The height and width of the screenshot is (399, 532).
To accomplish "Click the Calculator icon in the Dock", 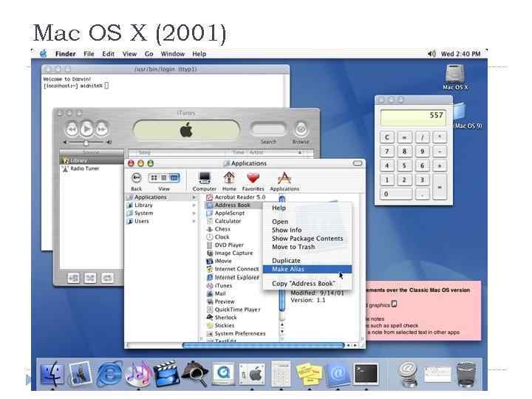I will [281, 374].
